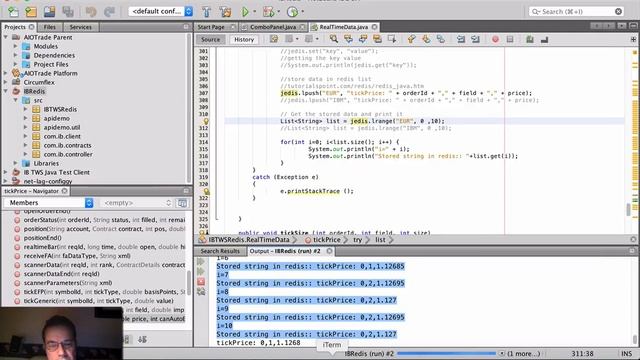Close the Output IBRedis run tab

[x=329, y=251]
